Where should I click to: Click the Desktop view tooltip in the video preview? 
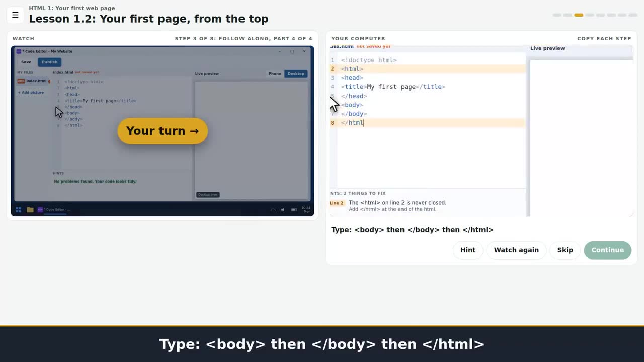point(208,195)
